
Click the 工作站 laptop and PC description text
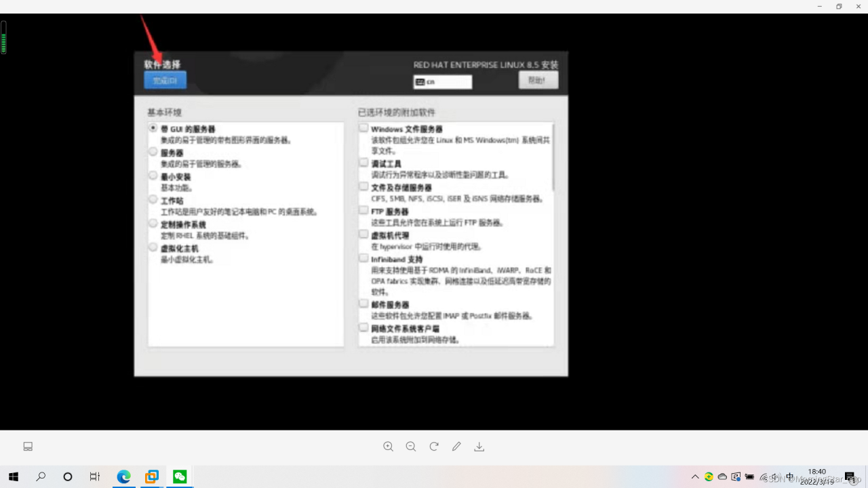click(239, 212)
